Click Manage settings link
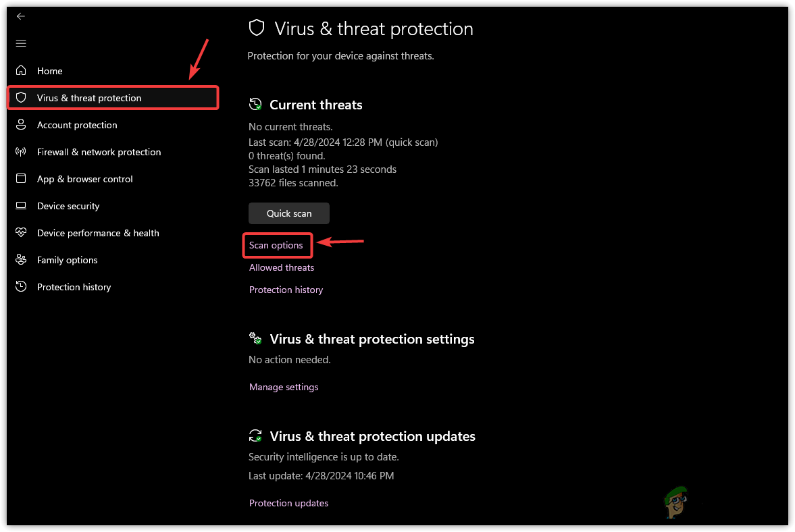 click(x=284, y=387)
